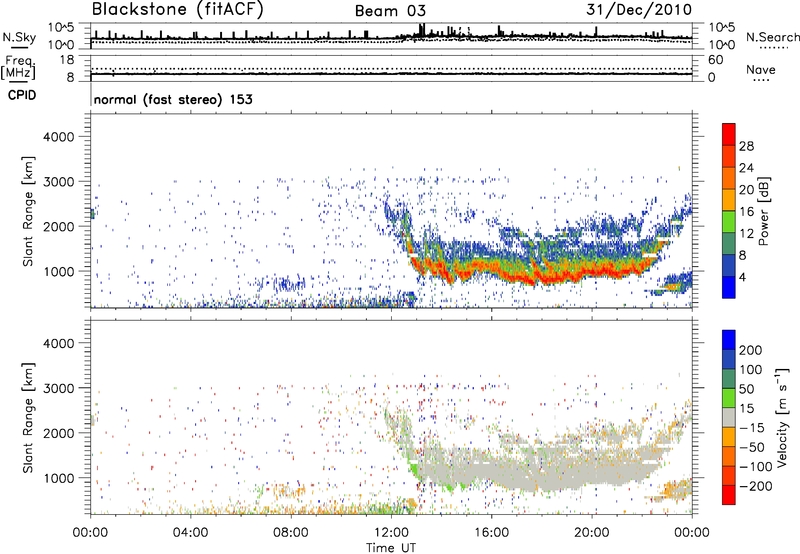Select the "CPID" row label
Screen dimensions: 800x554
point(22,95)
